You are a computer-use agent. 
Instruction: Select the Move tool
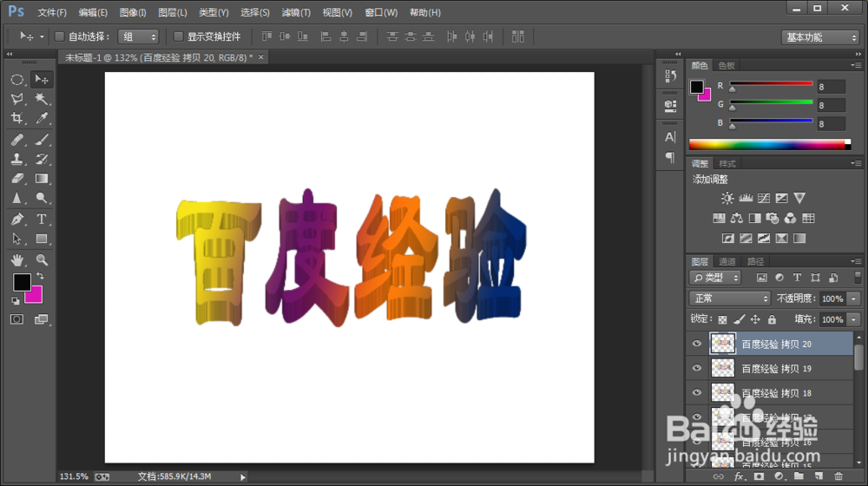tap(42, 80)
